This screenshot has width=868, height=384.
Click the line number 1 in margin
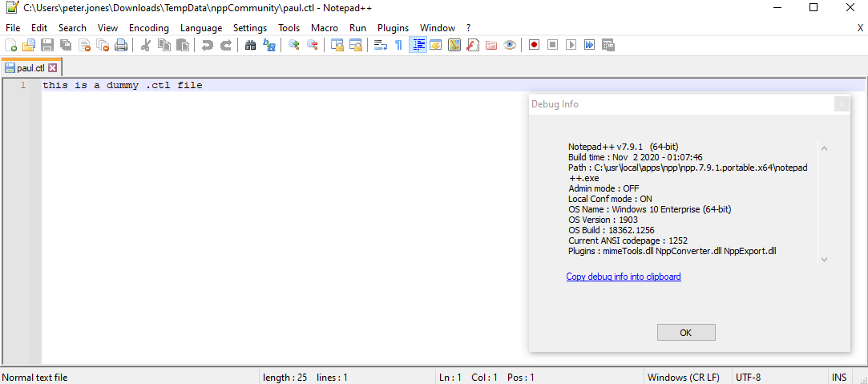(x=23, y=85)
